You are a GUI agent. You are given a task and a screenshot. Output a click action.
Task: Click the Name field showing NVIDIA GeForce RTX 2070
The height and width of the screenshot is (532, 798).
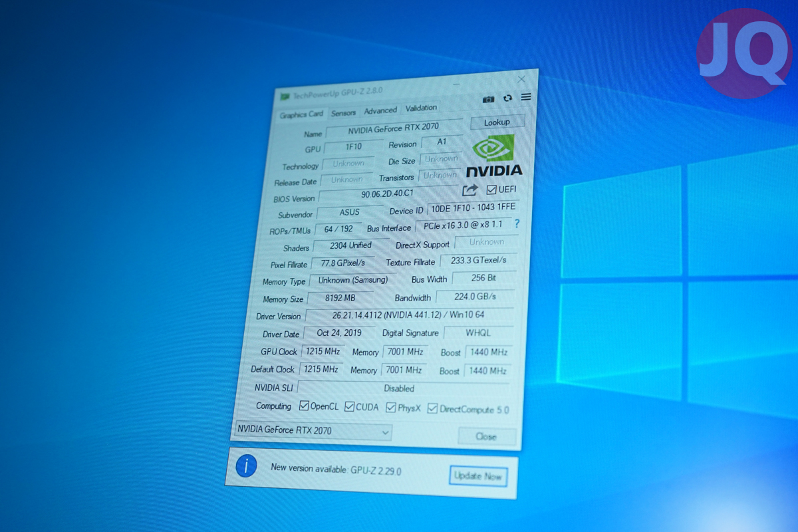393,128
